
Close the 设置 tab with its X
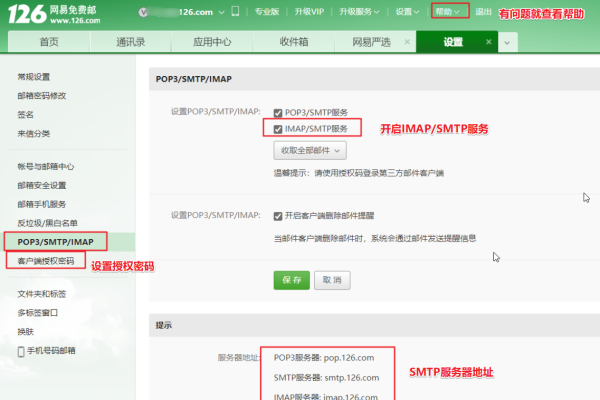point(488,42)
